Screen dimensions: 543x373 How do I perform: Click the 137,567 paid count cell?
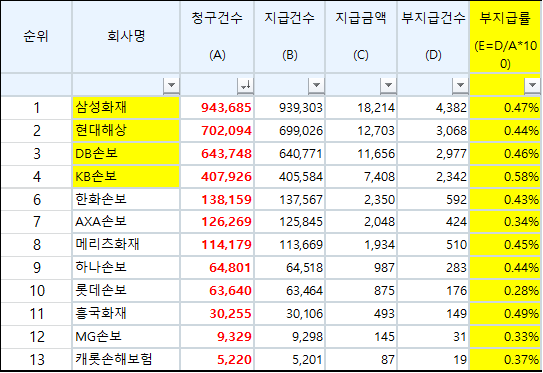coord(290,199)
